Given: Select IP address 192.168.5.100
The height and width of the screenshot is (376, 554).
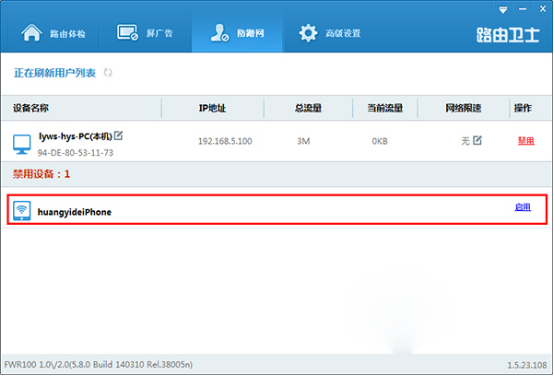Looking at the screenshot, I should click(x=225, y=141).
